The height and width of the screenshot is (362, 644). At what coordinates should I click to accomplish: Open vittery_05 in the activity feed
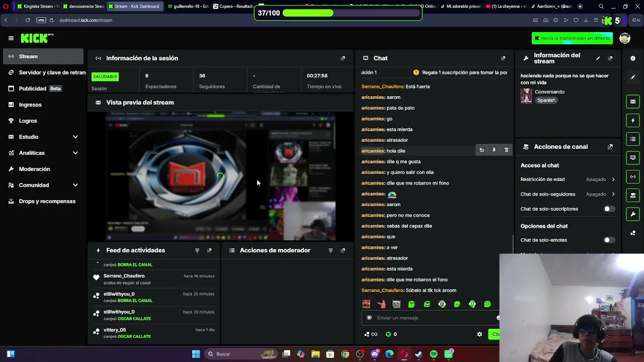115,330
